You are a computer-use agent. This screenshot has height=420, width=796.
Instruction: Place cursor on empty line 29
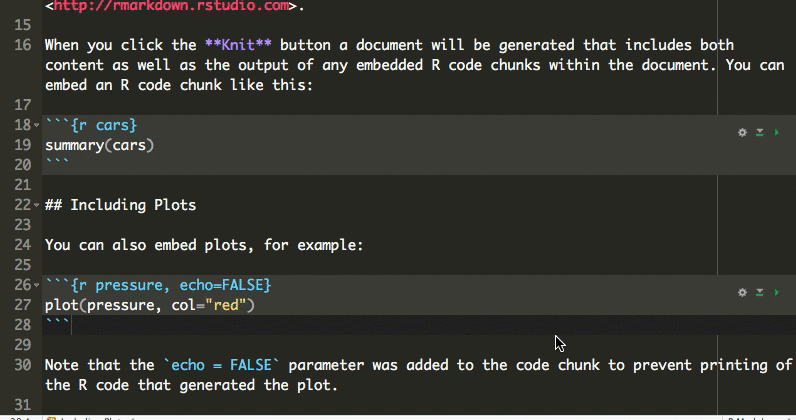tap(419, 345)
